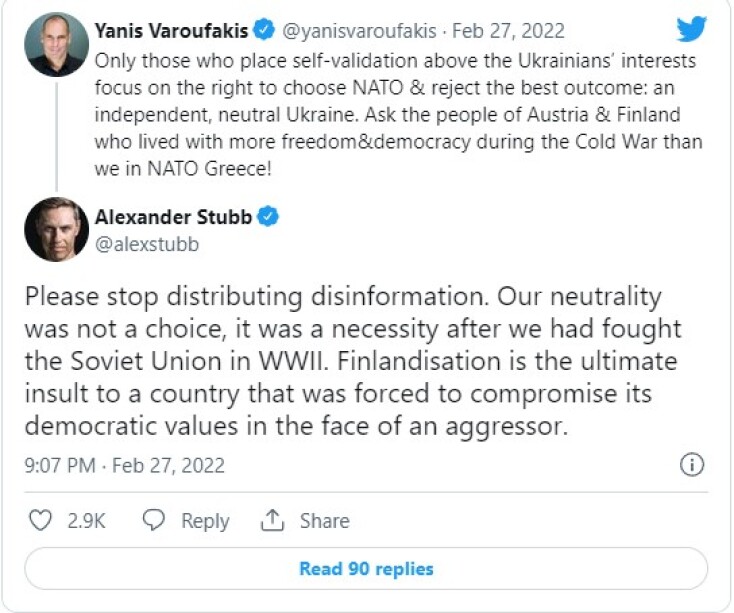This screenshot has width=734, height=613.
Task: Click the Reply text label
Action: (205, 521)
